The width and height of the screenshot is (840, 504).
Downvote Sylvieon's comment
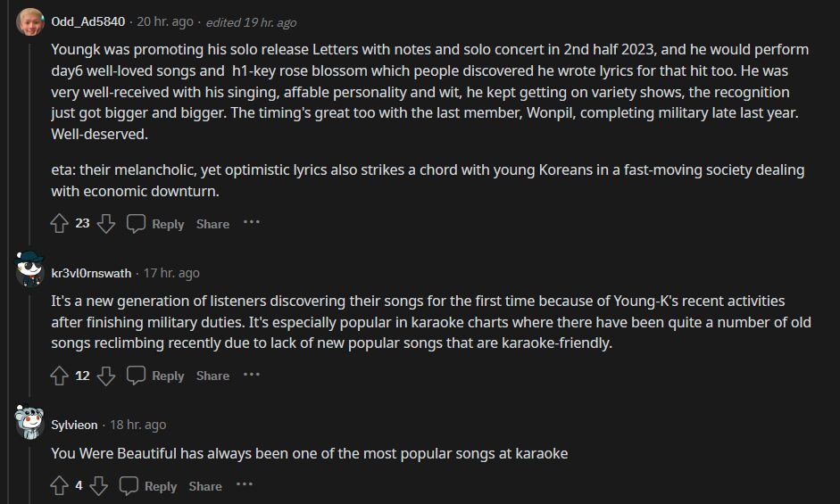(98, 486)
